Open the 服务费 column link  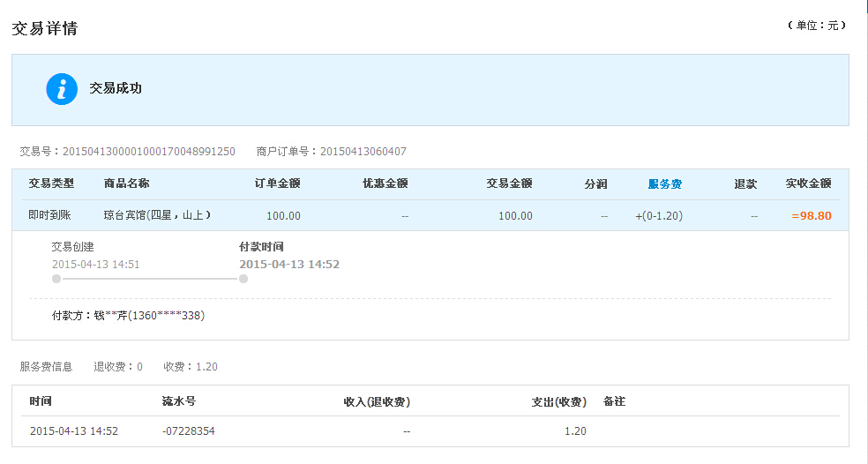(665, 183)
